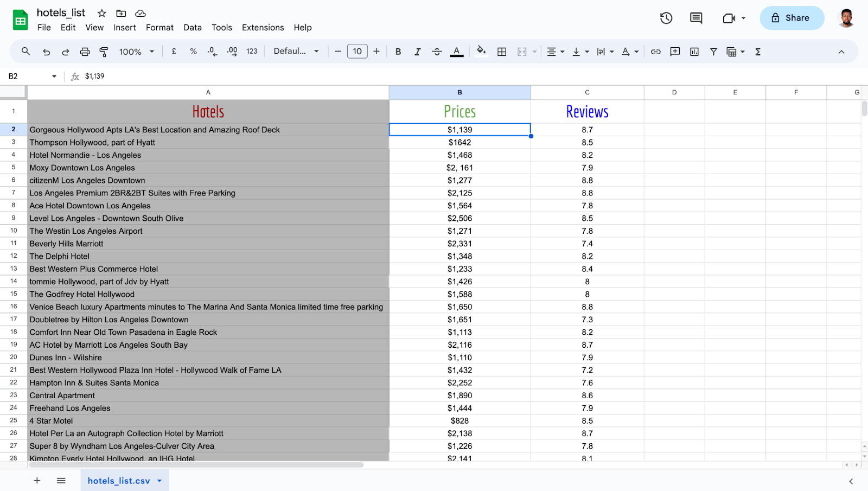The width and height of the screenshot is (868, 491).
Task: Open horizontal align dropdown
Action: (556, 52)
